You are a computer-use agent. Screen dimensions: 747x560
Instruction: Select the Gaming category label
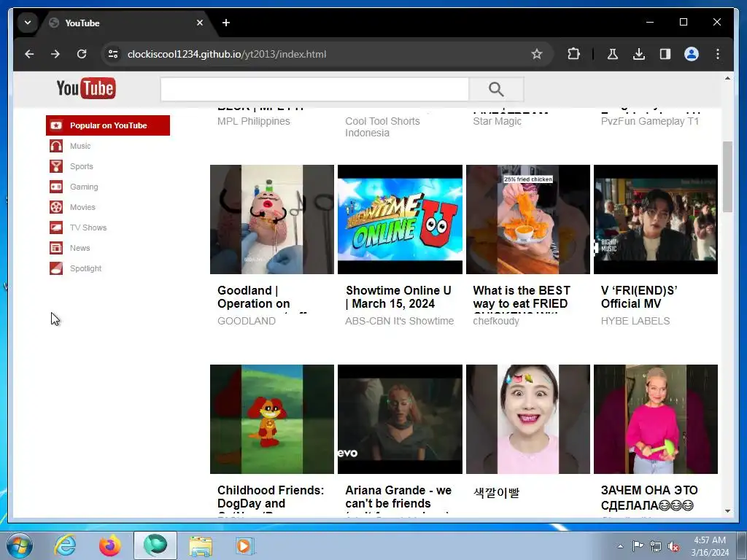coord(84,187)
